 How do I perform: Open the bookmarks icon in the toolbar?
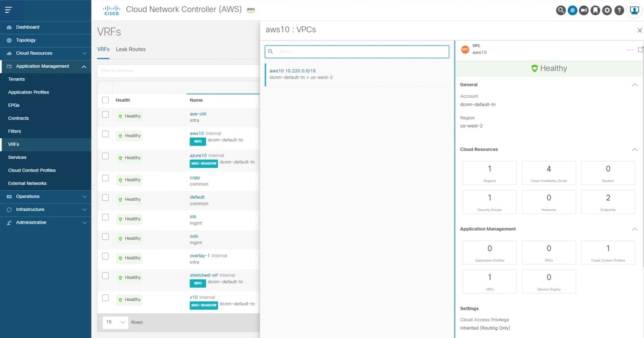tap(596, 10)
